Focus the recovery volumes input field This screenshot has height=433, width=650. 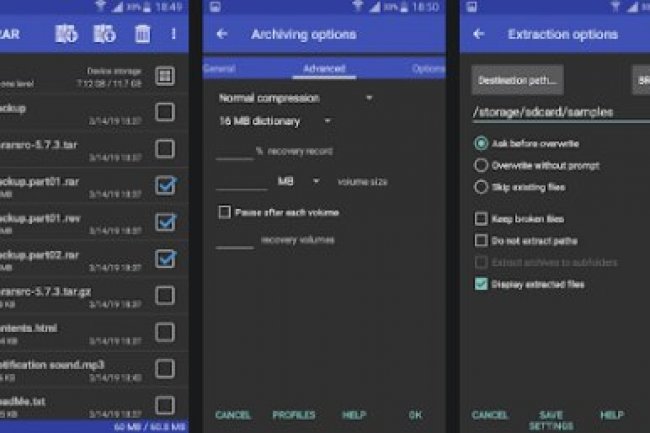235,241
